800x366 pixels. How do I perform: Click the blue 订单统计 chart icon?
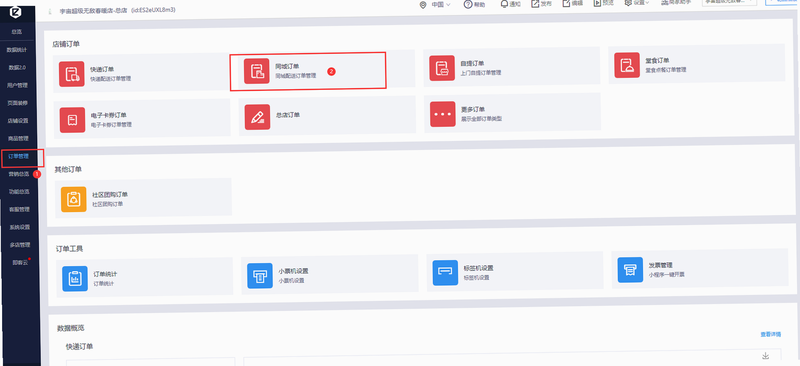[x=75, y=279]
